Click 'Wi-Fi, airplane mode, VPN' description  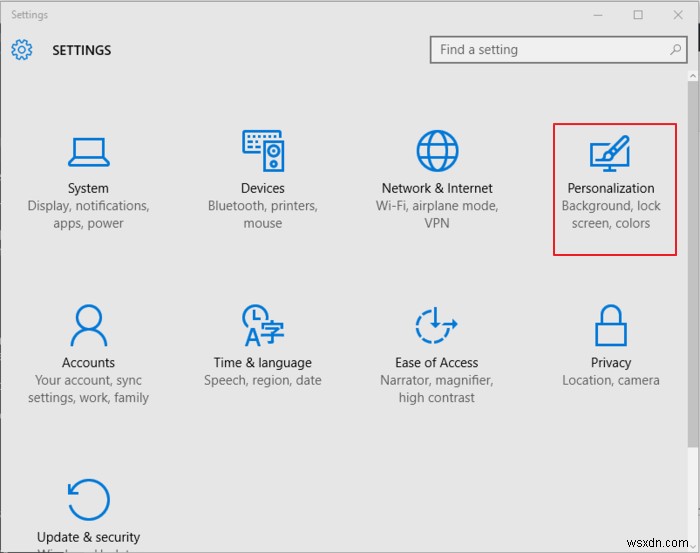click(x=437, y=214)
